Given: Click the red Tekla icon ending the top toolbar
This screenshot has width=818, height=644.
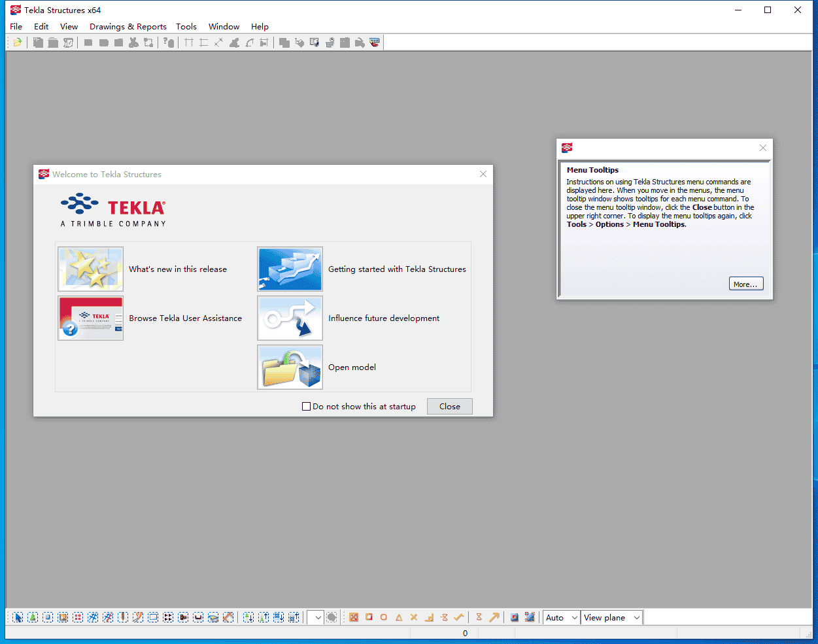Looking at the screenshot, I should [375, 42].
